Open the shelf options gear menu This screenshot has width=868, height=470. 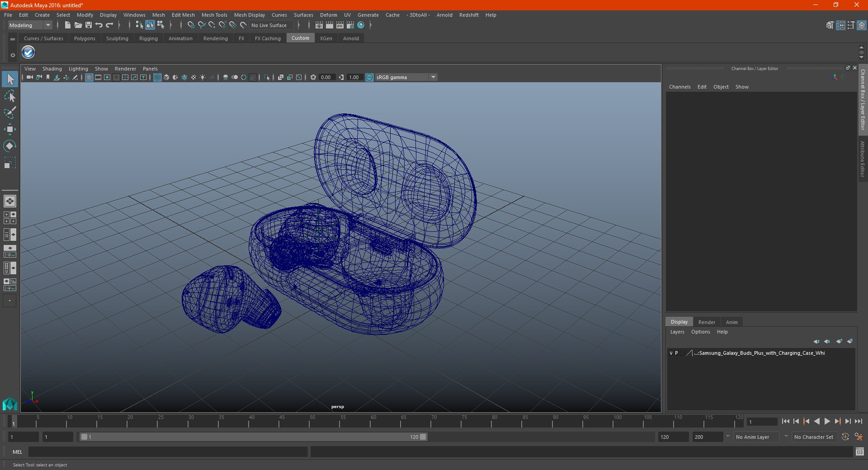pyautogui.click(x=13, y=55)
